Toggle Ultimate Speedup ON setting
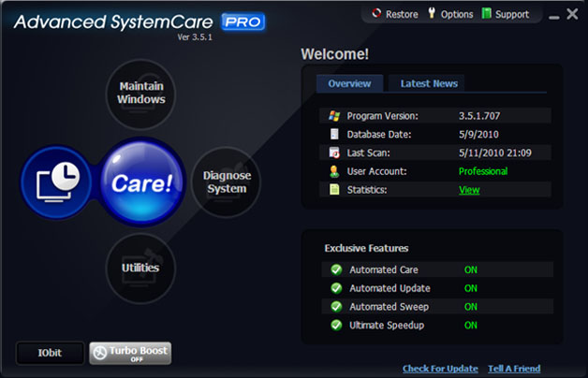The image size is (588, 378). pyautogui.click(x=471, y=326)
